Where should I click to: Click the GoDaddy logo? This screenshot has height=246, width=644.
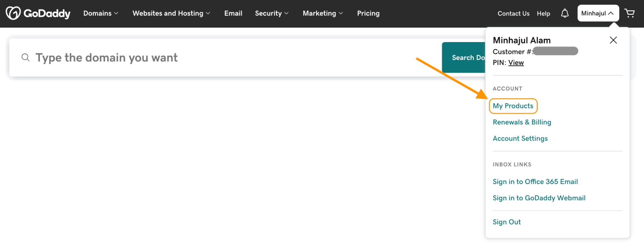[38, 13]
